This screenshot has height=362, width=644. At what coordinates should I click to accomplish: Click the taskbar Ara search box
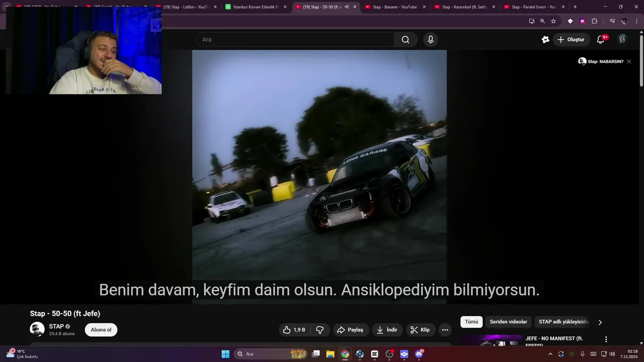(x=272, y=354)
